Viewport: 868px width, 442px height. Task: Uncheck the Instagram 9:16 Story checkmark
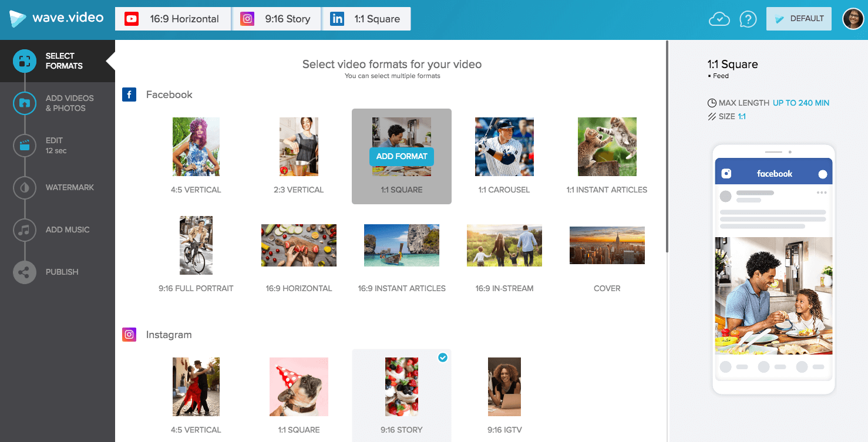click(x=443, y=357)
